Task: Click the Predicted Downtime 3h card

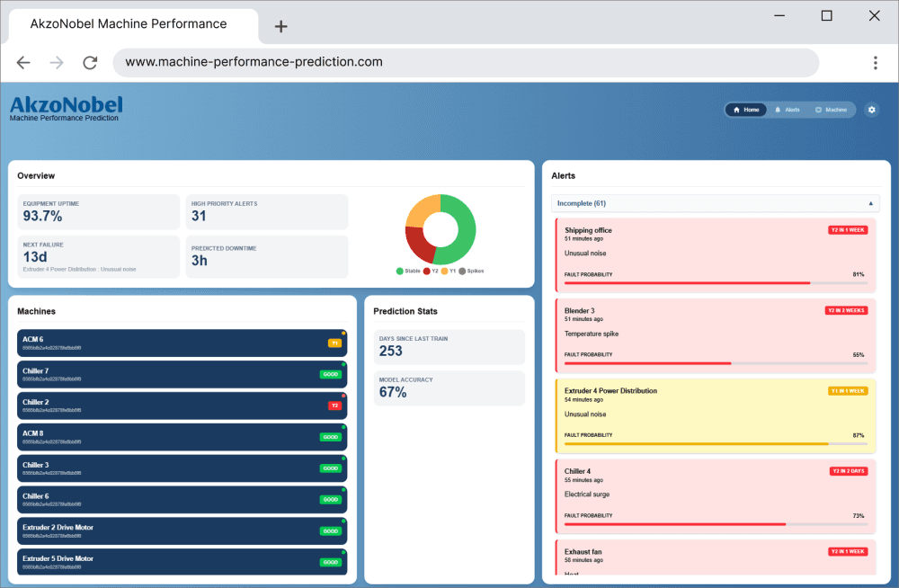Action: pos(267,257)
